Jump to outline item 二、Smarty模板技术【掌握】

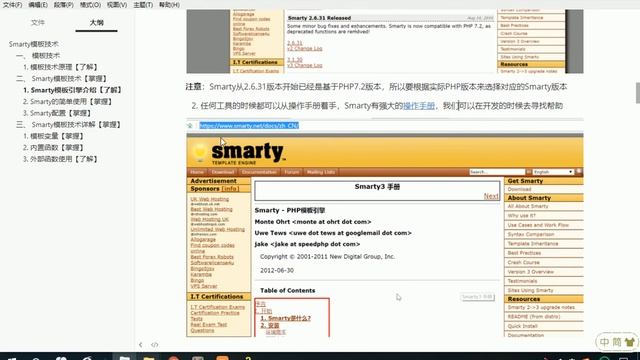[62, 78]
